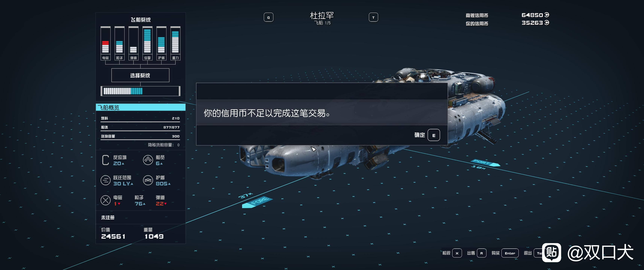Click the 电磁 power bar column
The image size is (644, 270).
(106, 43)
